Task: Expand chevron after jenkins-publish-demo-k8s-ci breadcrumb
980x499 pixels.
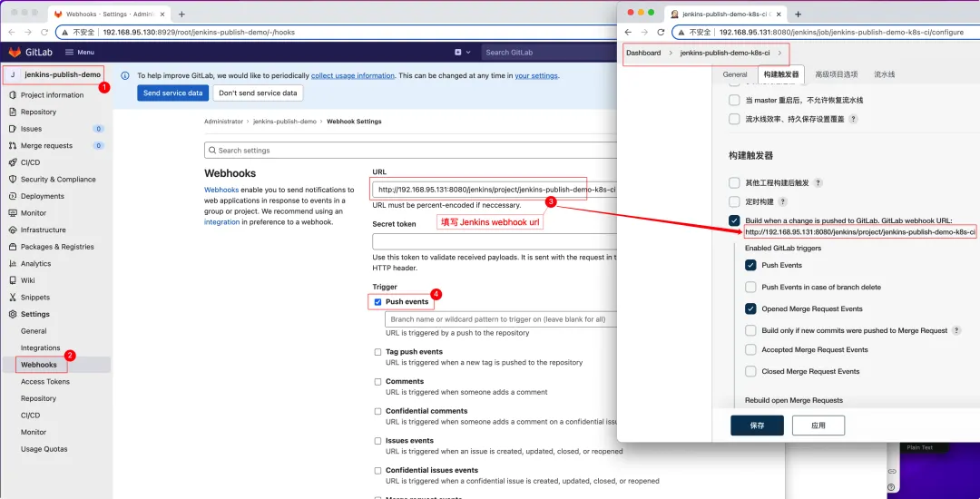Action: pos(780,54)
